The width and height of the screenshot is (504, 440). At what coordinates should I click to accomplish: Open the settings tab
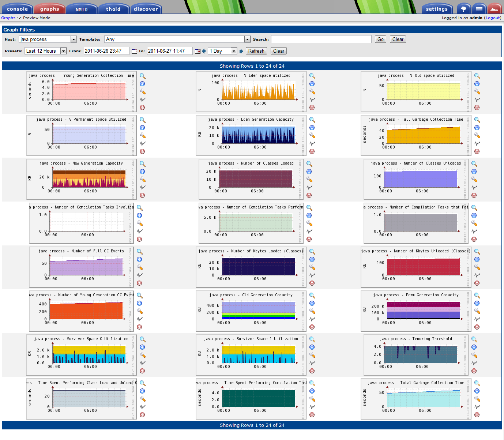point(437,9)
